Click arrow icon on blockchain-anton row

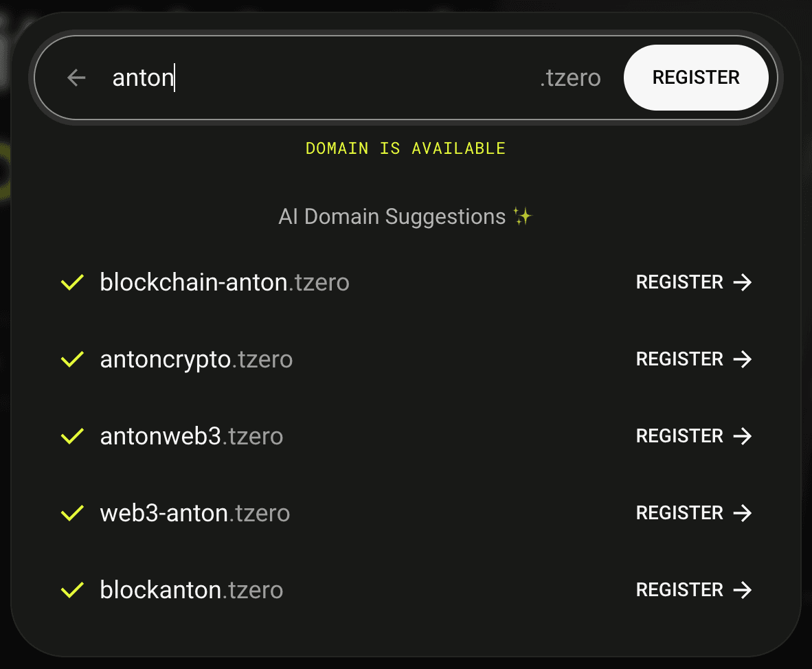click(x=743, y=282)
